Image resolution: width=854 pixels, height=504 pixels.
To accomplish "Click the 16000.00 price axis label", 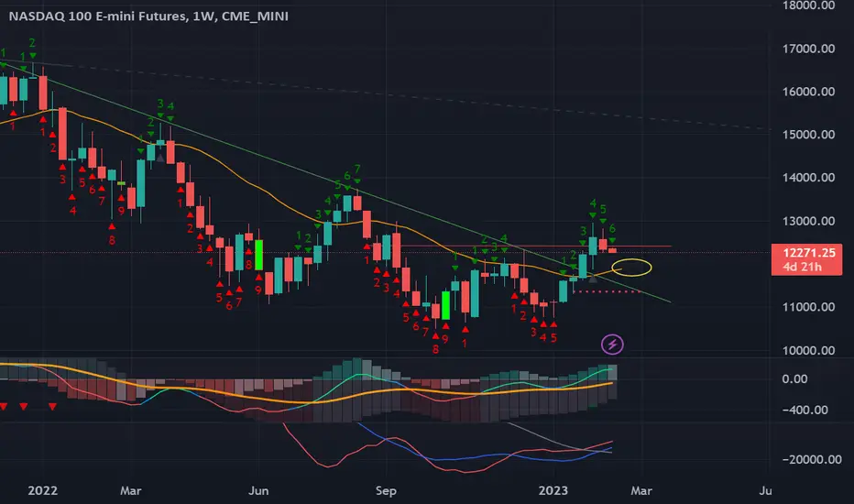I will coord(808,92).
